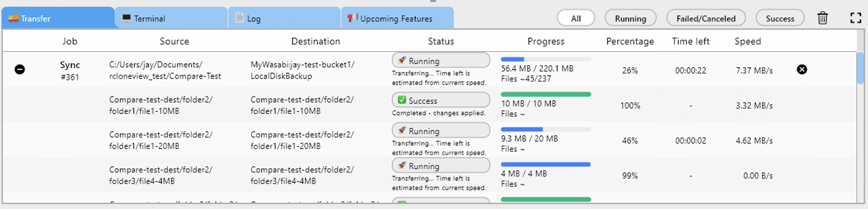Screen dimensions: 868x209
Task: Cancel Sync job #361 with the X button
Action: click(802, 70)
